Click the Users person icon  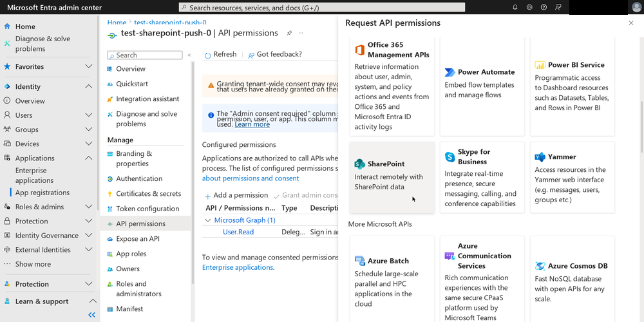tap(7, 115)
